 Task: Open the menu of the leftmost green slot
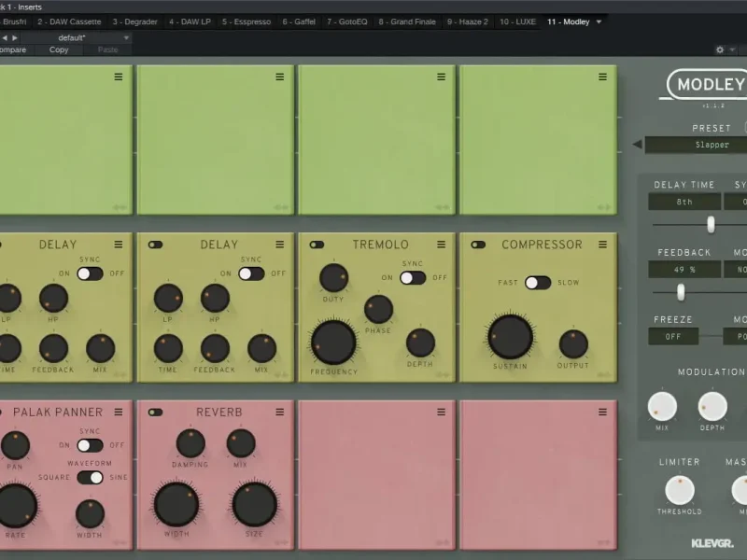coord(119,77)
